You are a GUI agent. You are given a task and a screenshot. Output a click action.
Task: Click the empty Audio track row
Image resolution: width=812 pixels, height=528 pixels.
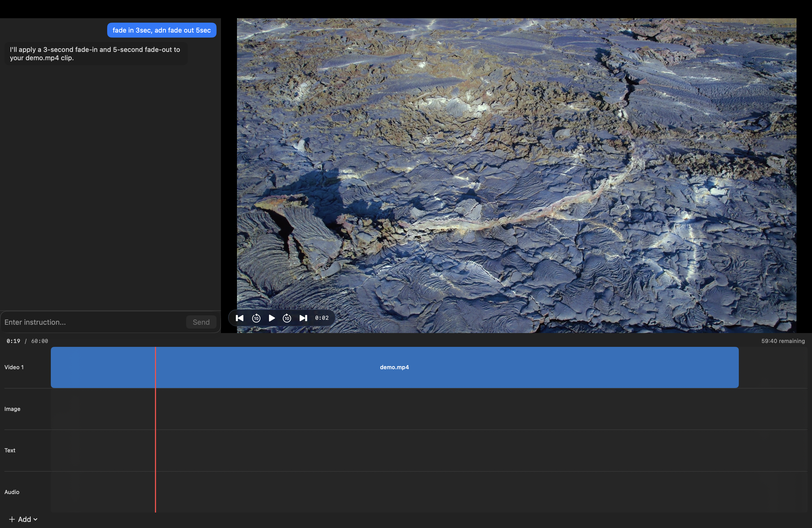(409, 492)
